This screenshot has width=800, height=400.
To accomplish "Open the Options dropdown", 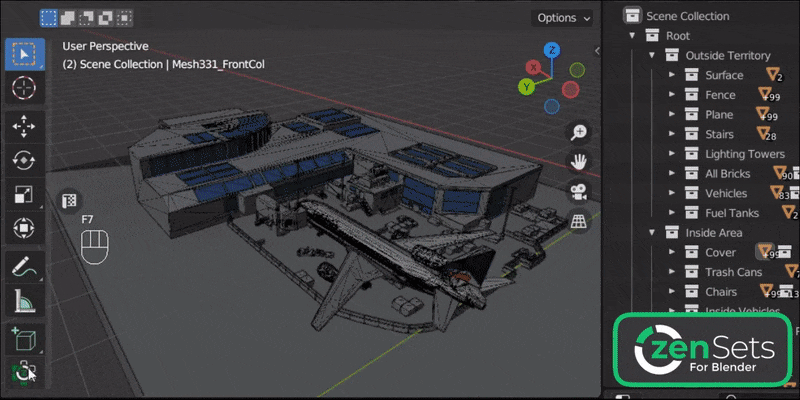I will click(x=564, y=18).
